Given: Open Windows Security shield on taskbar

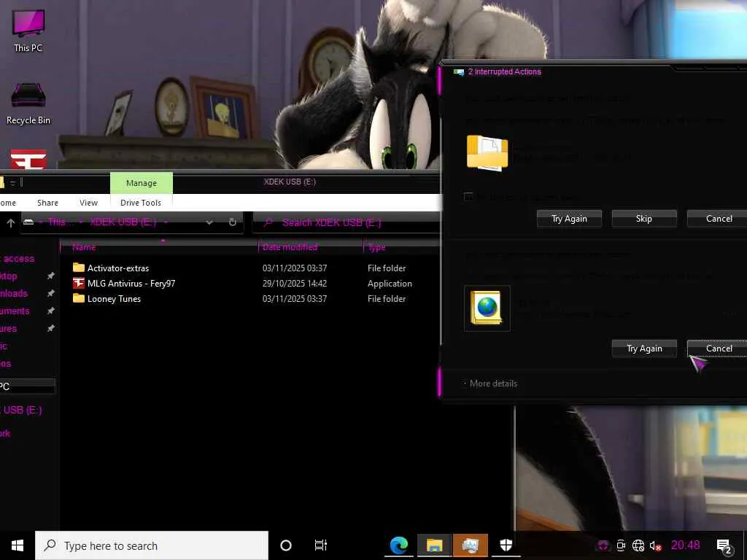Looking at the screenshot, I should coord(506,545).
